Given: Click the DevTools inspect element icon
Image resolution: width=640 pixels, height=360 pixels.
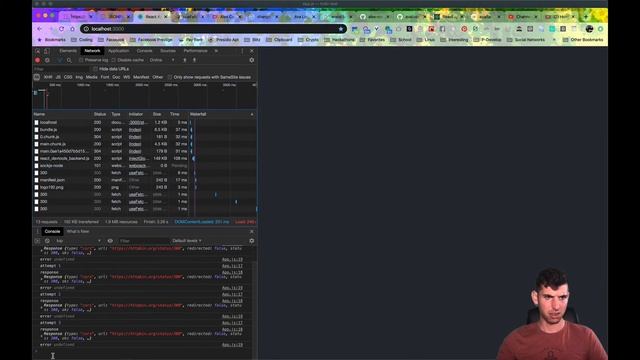Looking at the screenshot, I should [x=38, y=51].
